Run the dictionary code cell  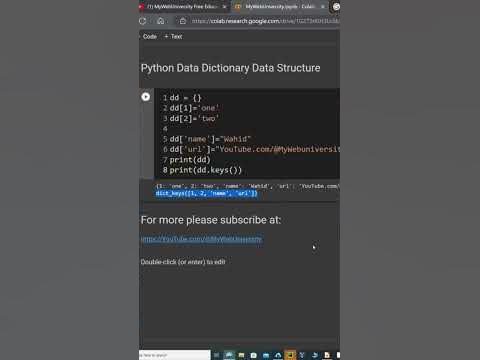(146, 97)
